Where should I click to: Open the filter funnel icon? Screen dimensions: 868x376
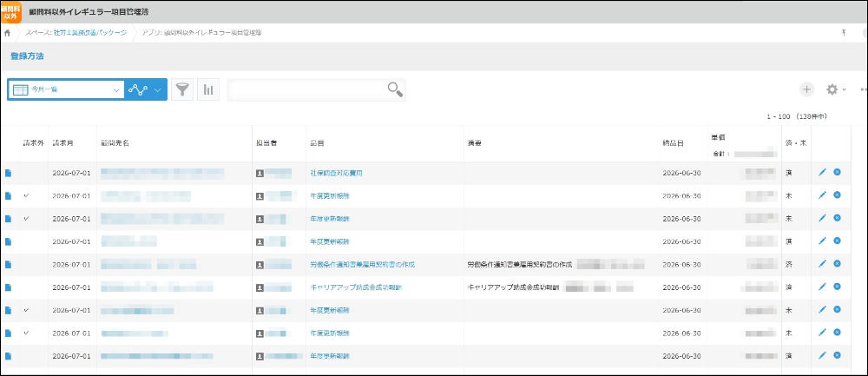point(182,89)
